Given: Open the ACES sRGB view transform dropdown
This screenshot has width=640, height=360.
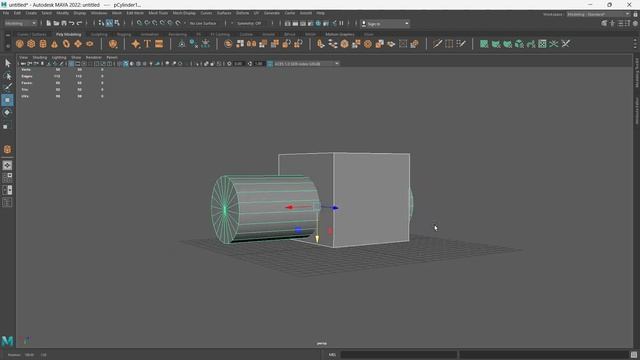Looking at the screenshot, I should click(306, 64).
